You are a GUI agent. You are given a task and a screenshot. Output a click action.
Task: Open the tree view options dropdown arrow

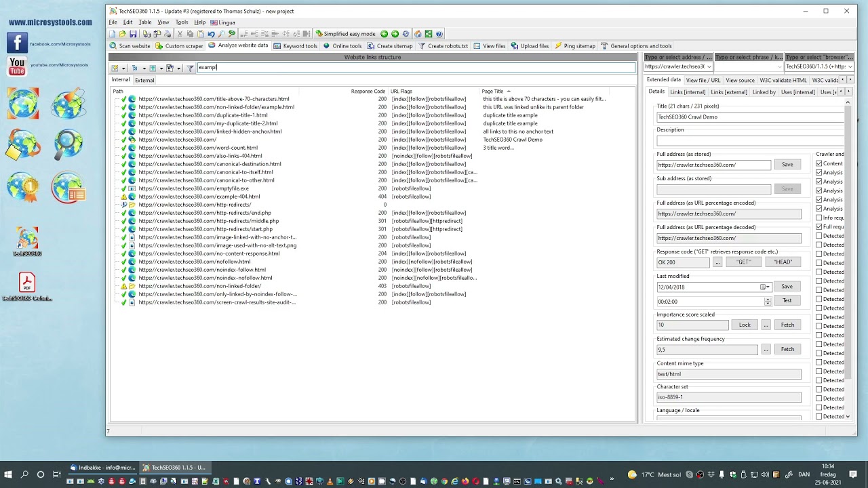coord(144,68)
